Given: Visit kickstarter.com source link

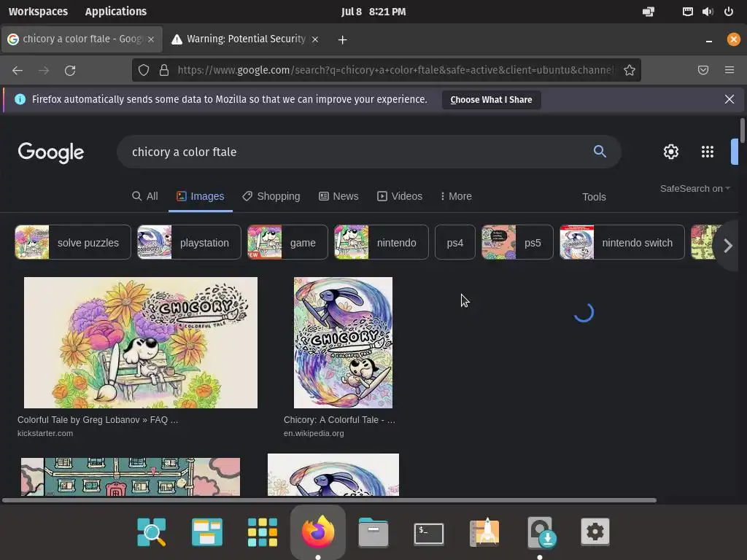Looking at the screenshot, I should coord(45,433).
